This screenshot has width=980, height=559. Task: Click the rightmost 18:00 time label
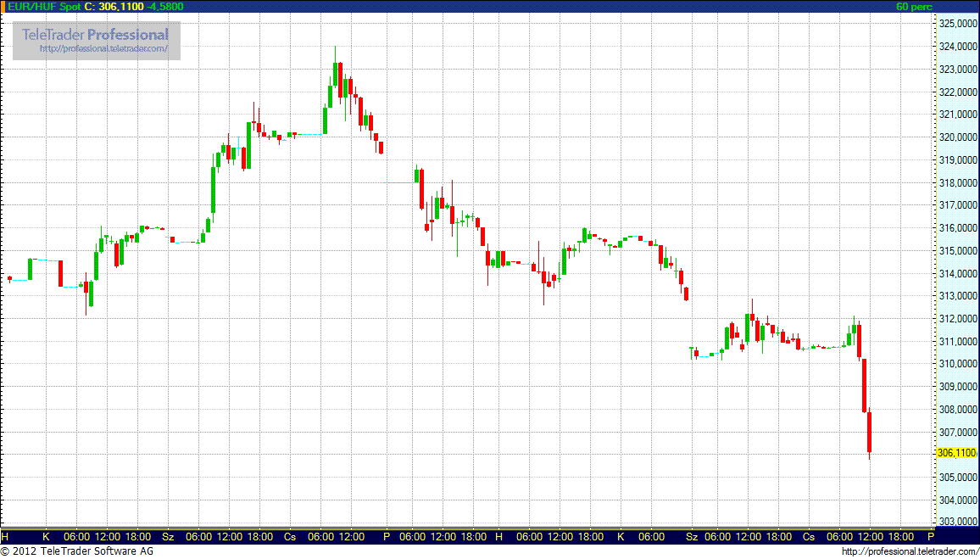902,537
